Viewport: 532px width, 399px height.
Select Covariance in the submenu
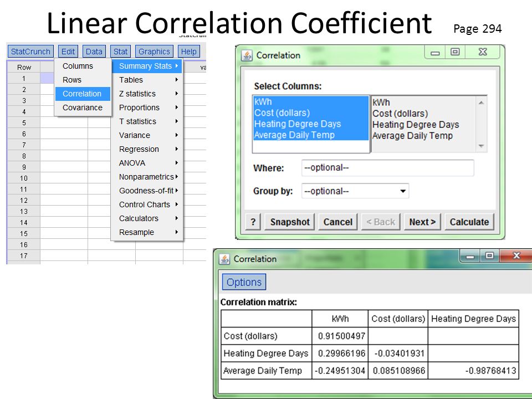[83, 108]
